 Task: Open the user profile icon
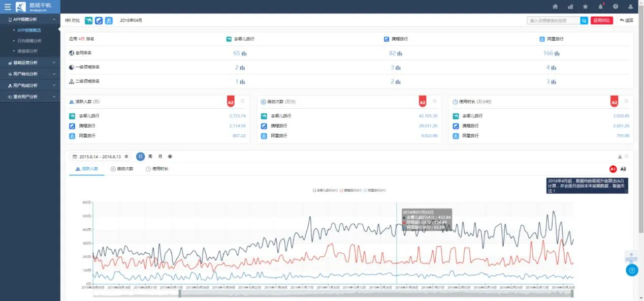pyautogui.click(x=631, y=7)
